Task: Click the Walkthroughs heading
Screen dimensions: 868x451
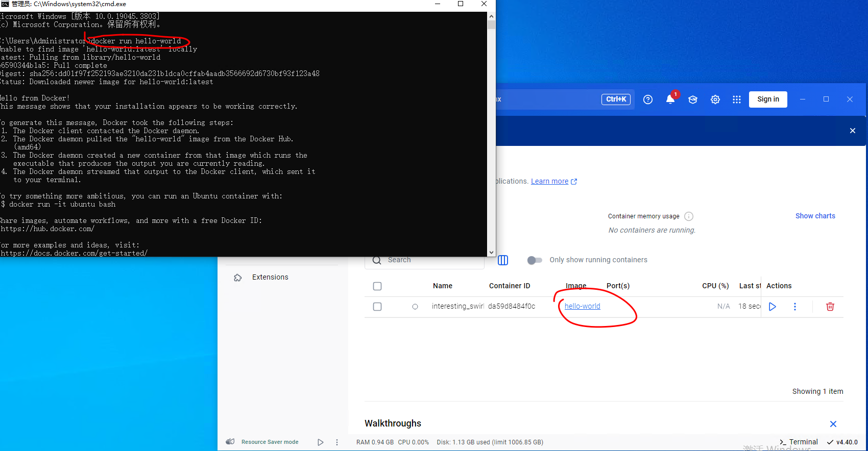Action: tap(393, 423)
